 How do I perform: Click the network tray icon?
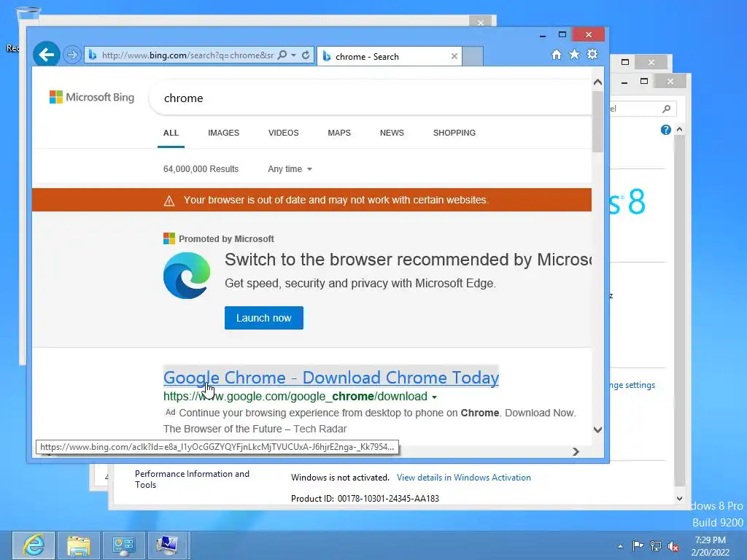[x=656, y=545]
